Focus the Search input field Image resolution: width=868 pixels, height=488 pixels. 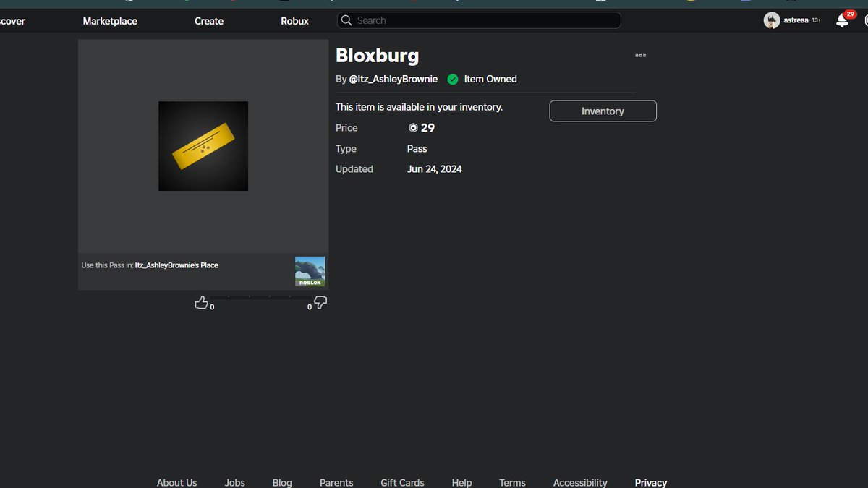479,20
